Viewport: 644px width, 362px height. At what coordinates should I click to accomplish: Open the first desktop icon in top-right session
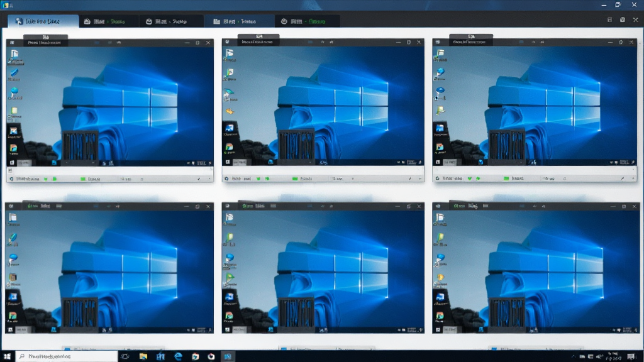[440, 54]
